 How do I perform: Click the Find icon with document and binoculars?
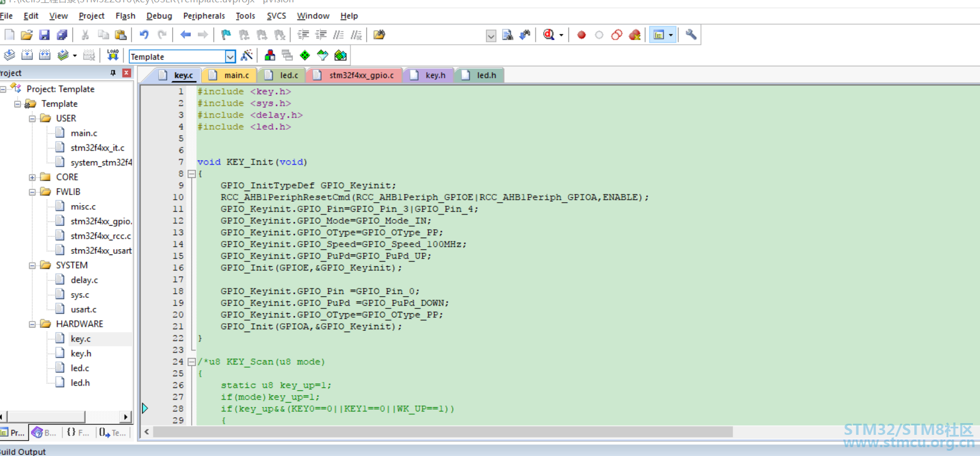pos(508,35)
